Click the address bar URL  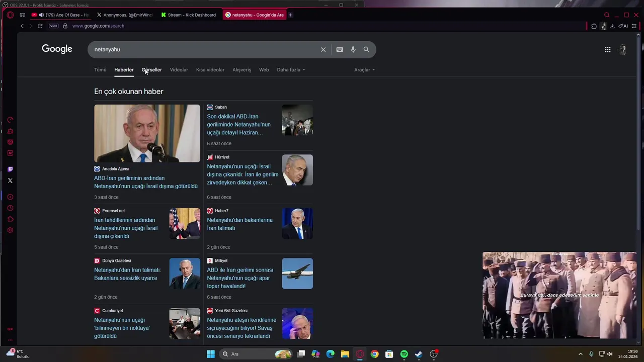click(x=98, y=26)
